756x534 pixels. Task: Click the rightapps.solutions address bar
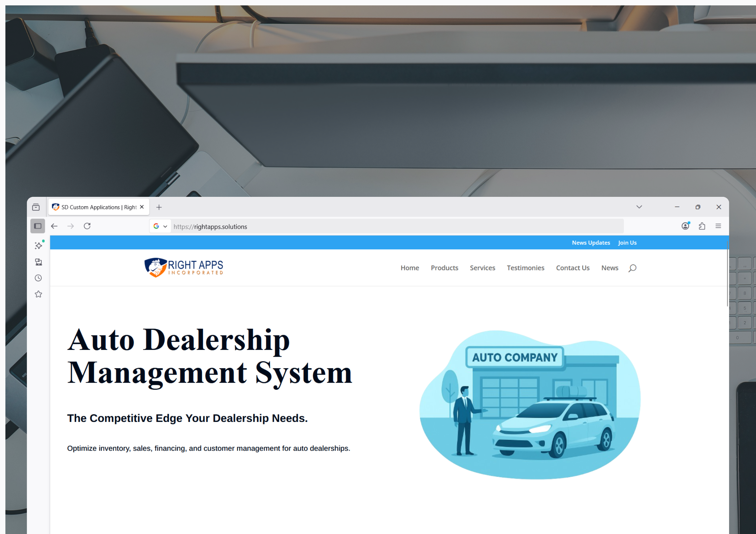coord(370,226)
